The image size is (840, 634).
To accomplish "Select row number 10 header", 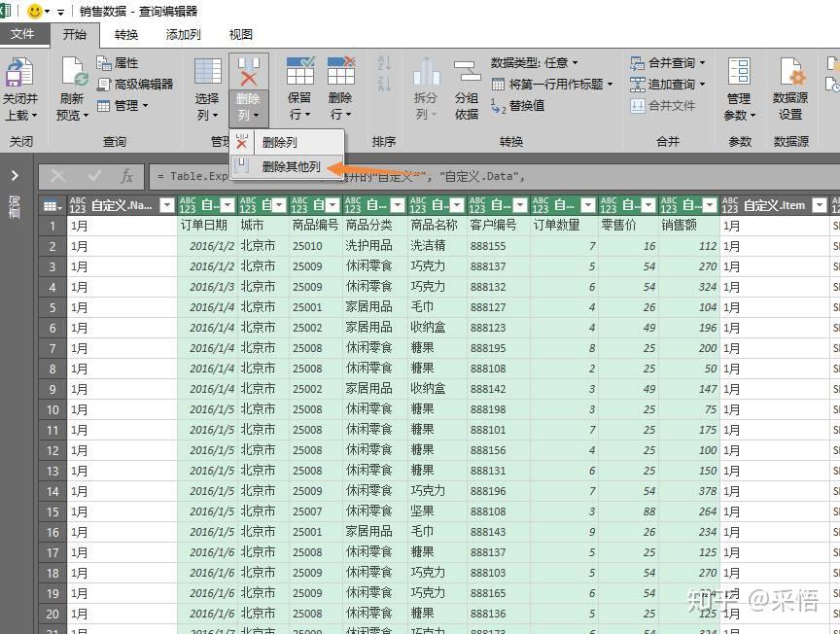I will (52, 410).
